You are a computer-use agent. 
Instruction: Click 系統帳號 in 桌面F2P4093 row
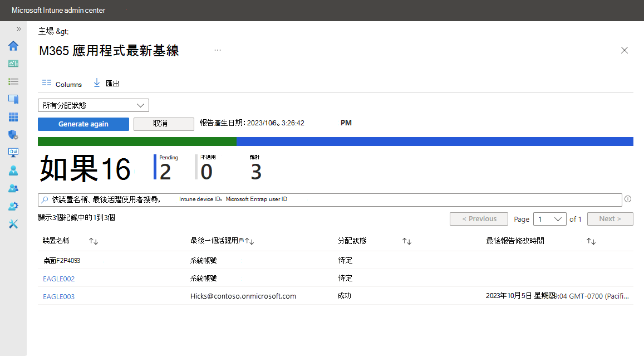(203, 261)
